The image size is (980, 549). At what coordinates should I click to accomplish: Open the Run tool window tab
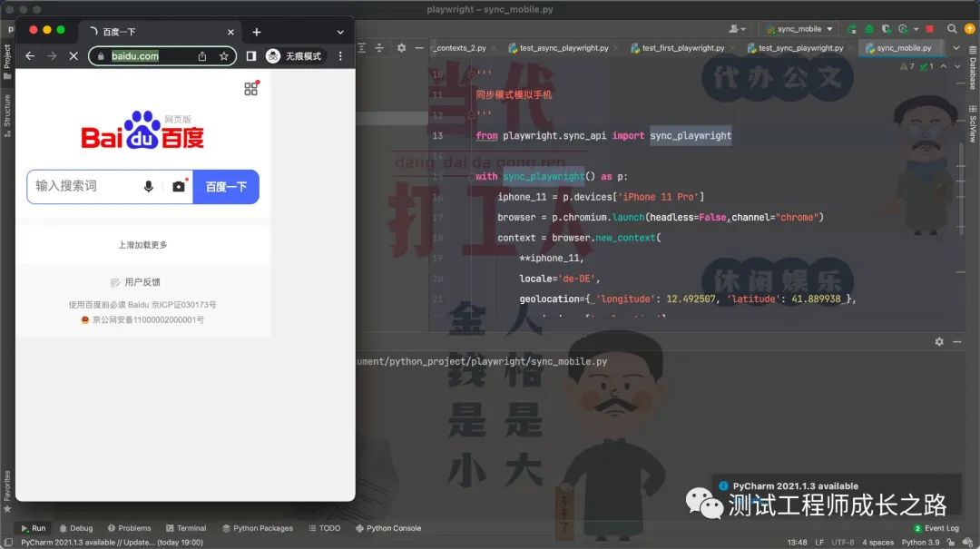tap(34, 528)
